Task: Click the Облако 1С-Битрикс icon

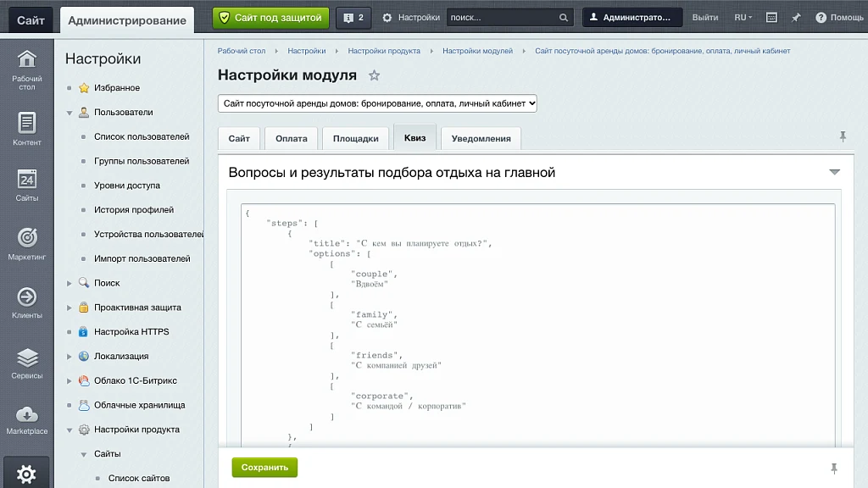Action: tap(84, 380)
